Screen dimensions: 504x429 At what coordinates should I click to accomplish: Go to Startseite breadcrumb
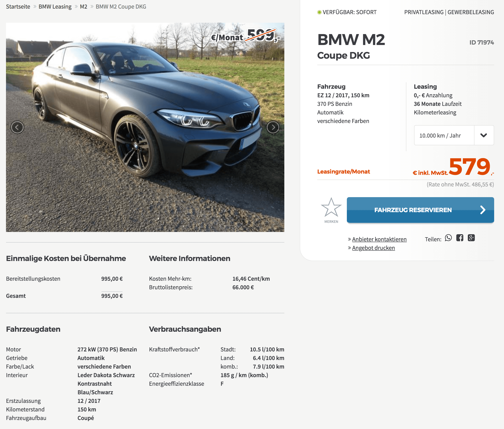(18, 7)
